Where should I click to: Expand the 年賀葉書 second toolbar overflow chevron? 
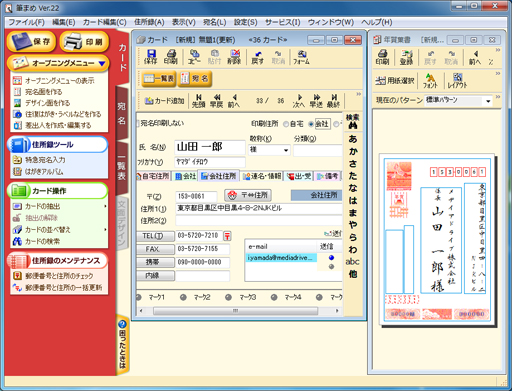click(498, 73)
